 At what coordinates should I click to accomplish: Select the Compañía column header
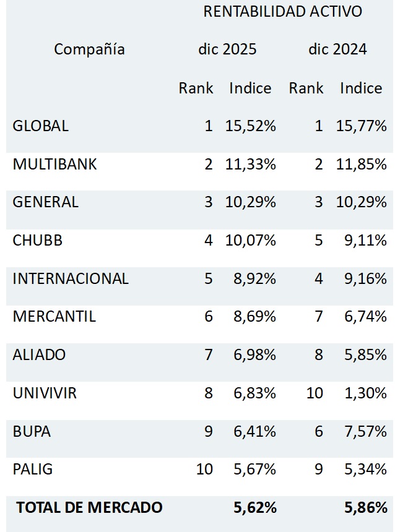pyautogui.click(x=89, y=49)
